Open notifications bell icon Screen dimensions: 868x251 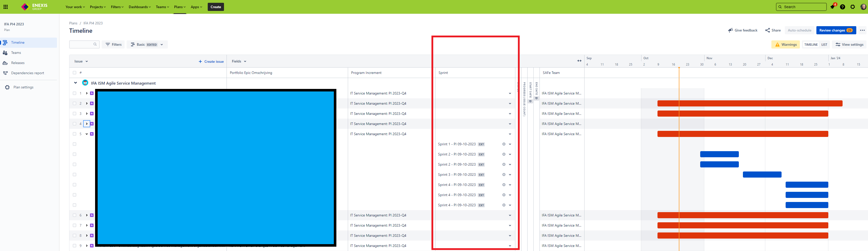[832, 7]
